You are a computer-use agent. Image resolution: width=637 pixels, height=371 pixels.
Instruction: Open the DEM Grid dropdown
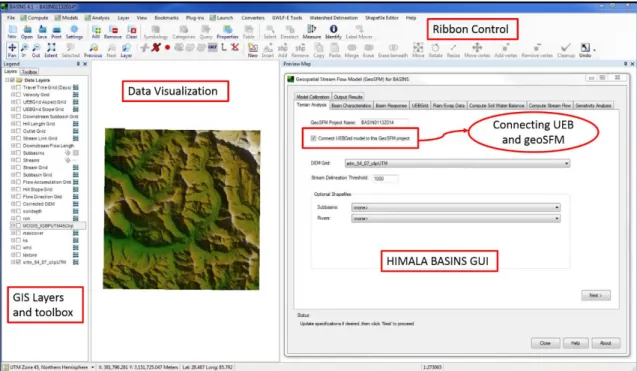click(x=457, y=163)
